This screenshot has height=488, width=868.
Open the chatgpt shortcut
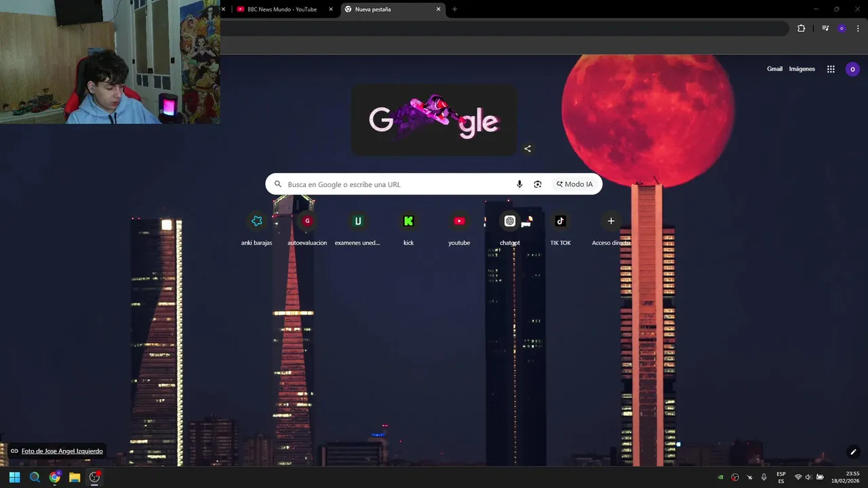coord(510,229)
